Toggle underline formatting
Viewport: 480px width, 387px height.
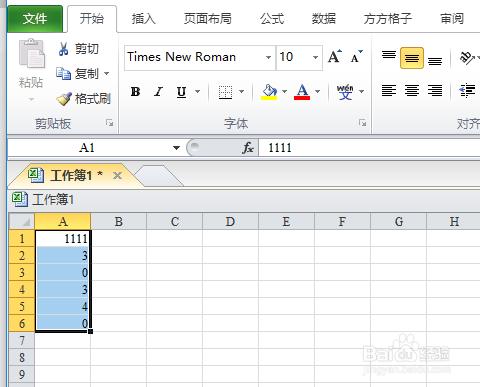pos(181,91)
